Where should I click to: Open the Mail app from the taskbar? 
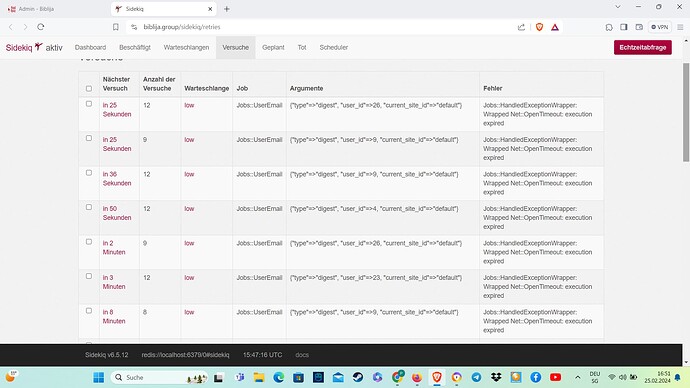338,377
